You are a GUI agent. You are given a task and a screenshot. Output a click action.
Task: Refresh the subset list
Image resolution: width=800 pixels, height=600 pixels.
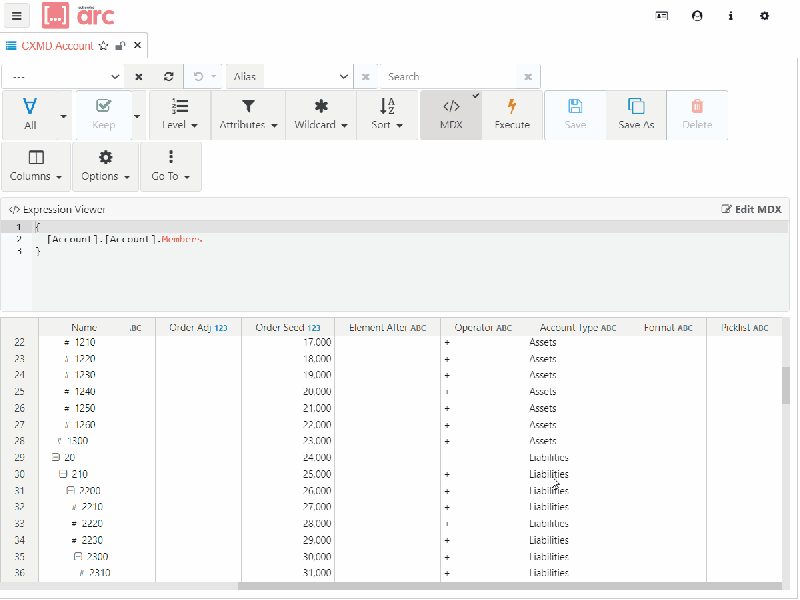tap(168, 77)
